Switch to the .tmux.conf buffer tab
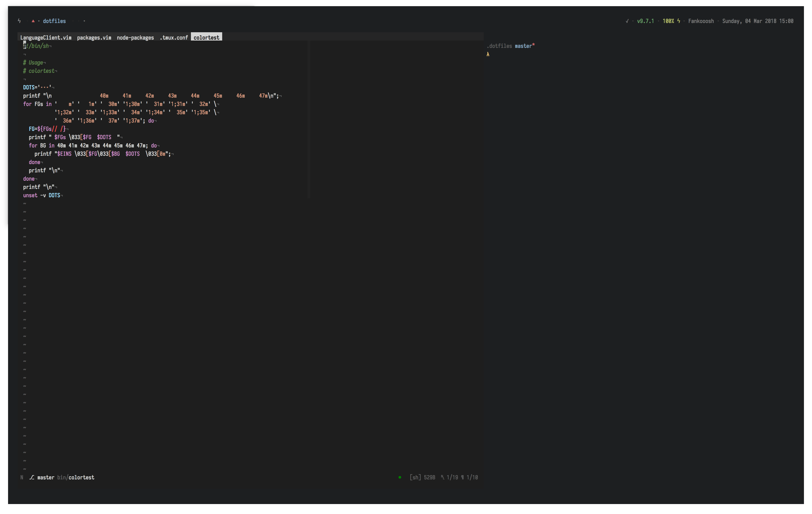 pyautogui.click(x=174, y=37)
